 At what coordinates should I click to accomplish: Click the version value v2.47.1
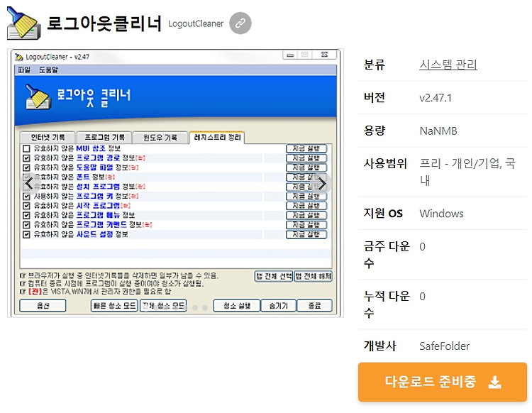tap(436, 98)
